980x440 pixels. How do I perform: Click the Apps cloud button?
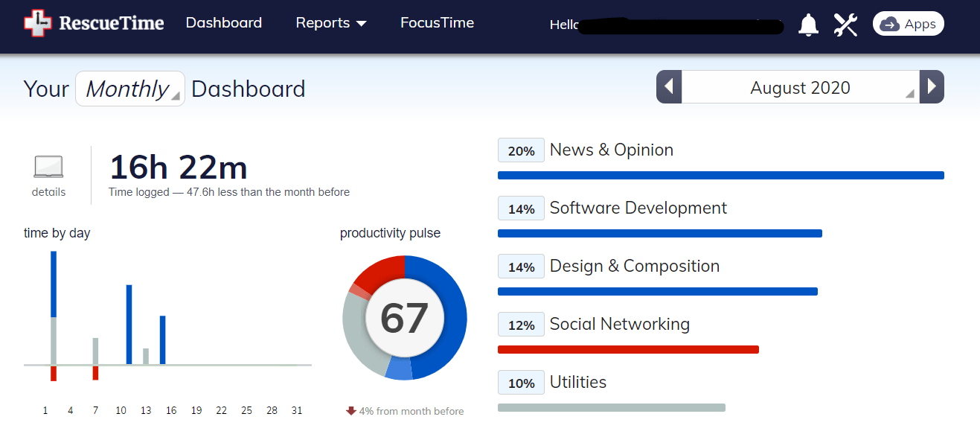coord(909,24)
